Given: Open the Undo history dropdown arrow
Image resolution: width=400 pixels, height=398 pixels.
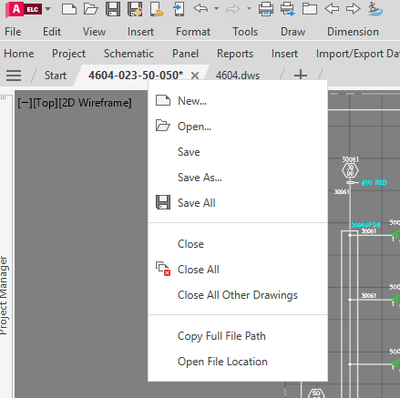Looking at the screenshot, I should tap(216, 8).
